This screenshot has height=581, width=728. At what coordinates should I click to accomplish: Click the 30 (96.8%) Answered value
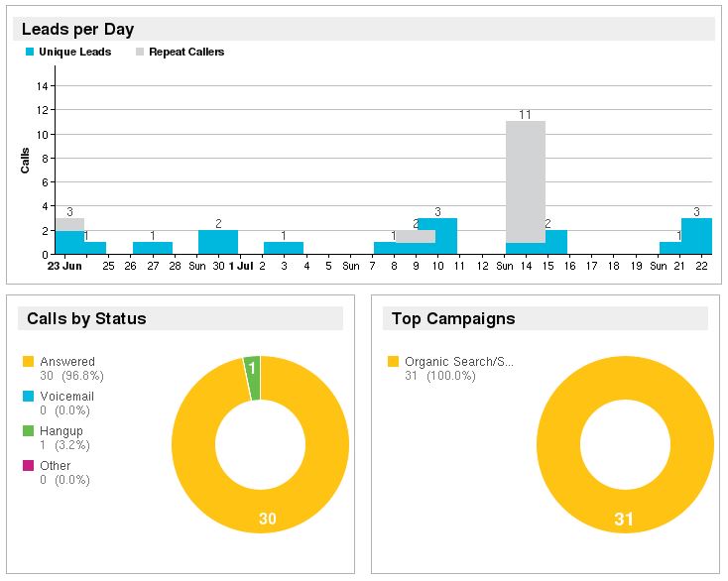click(x=71, y=376)
